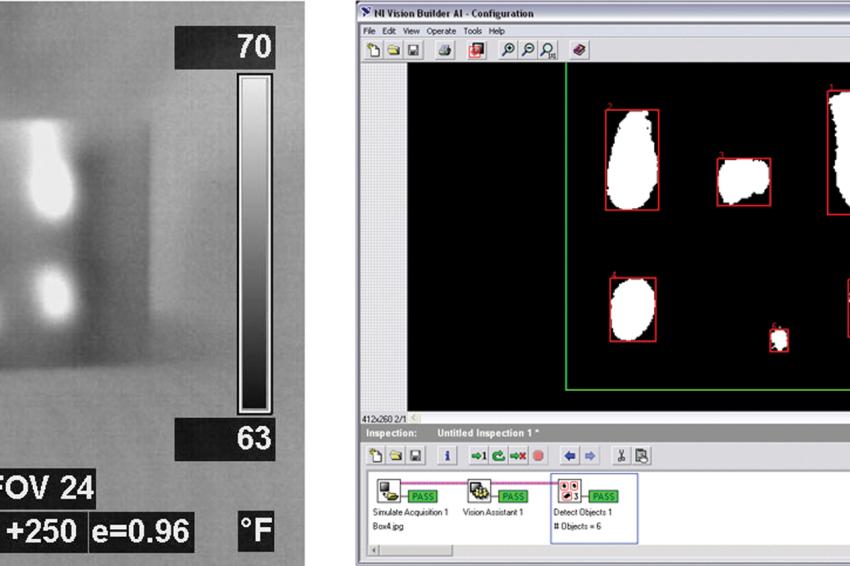850x566 pixels.
Task: Click the Zoom In magnifier icon
Action: pos(508,50)
